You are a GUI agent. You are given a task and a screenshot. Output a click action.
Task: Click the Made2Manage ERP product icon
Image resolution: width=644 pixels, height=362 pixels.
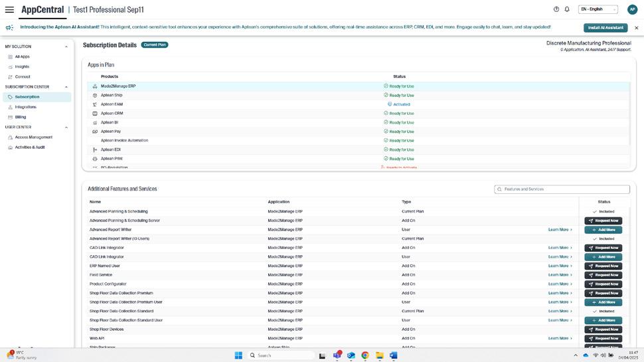[x=95, y=86]
